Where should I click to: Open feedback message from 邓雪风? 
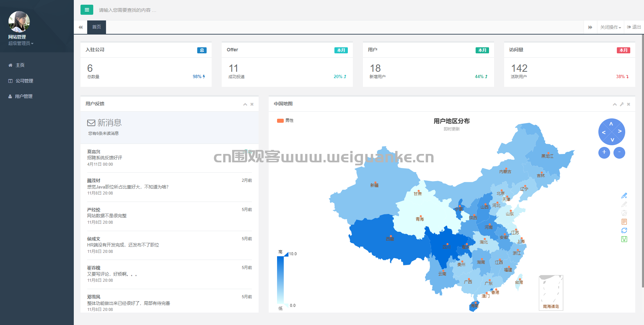pos(169,303)
